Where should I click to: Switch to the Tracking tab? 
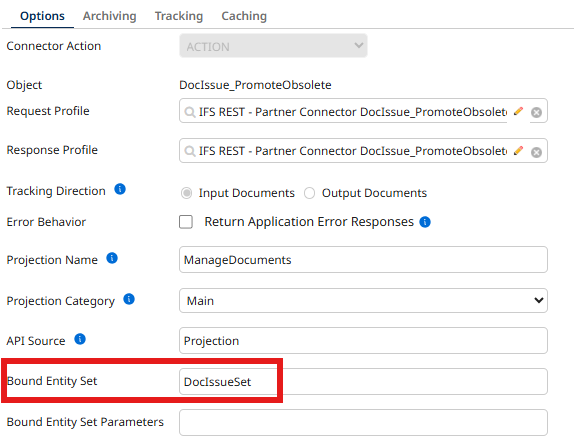[179, 16]
